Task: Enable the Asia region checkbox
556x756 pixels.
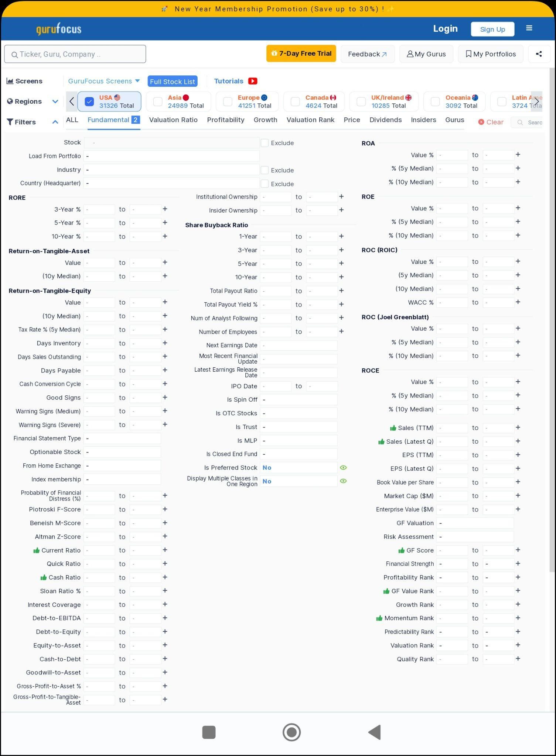Action: point(158,102)
